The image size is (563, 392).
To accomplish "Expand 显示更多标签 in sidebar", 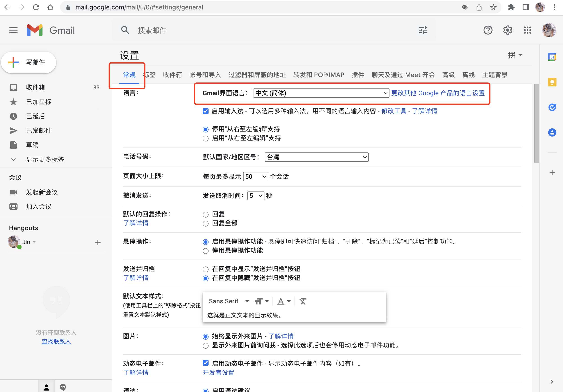I will click(45, 159).
